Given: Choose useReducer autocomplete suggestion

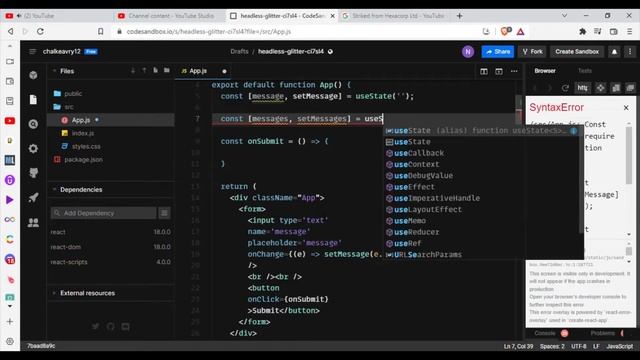Looking at the screenshot, I should click(482, 232).
